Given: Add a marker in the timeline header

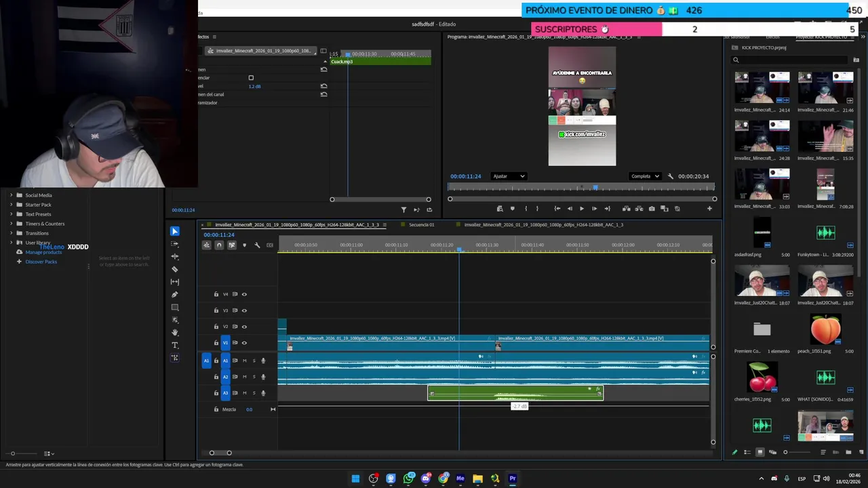Looking at the screenshot, I should (x=244, y=245).
